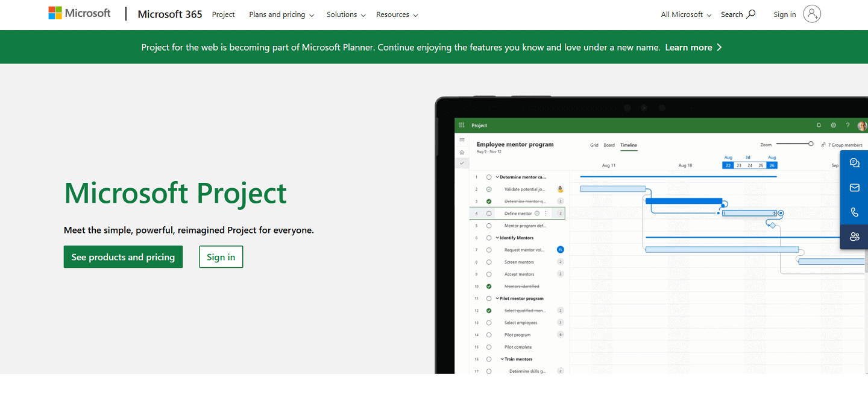The image size is (868, 400).
Task: Click Learn more on the Planner banner
Action: point(689,46)
